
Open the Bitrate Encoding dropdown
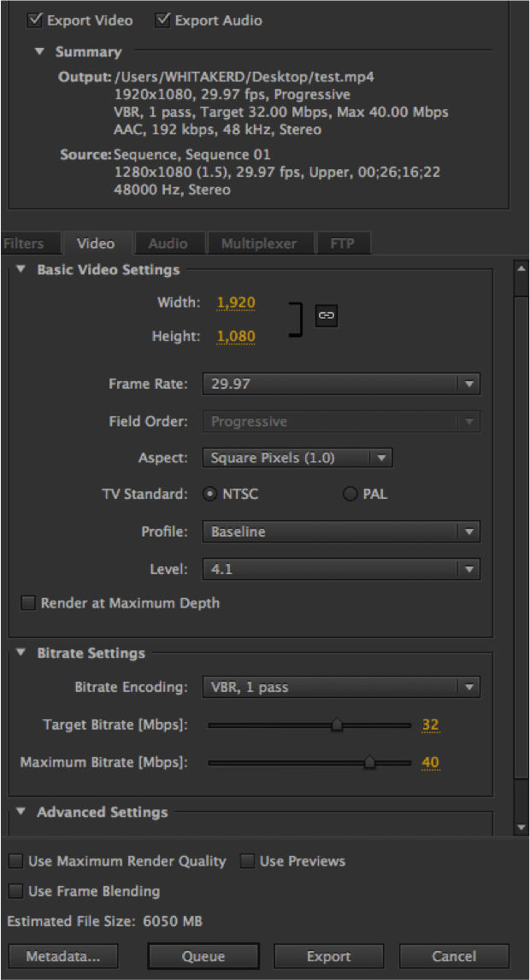click(341, 687)
